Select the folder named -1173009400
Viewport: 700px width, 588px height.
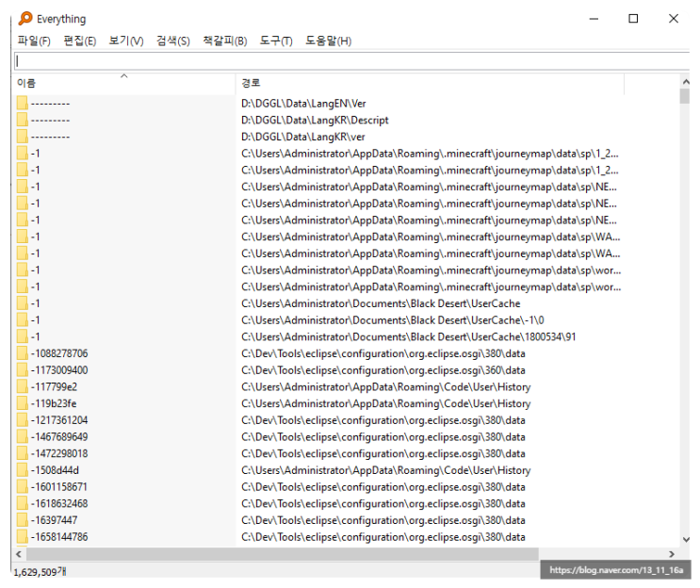click(59, 370)
